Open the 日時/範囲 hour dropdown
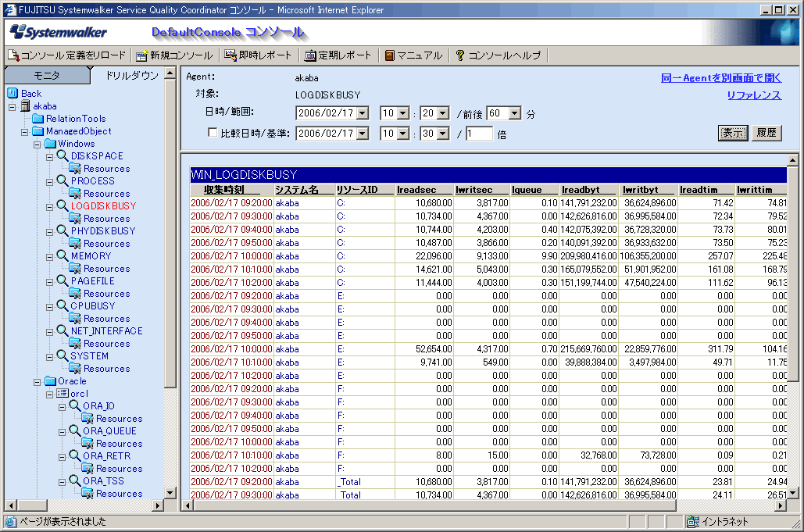The height and width of the screenshot is (532, 804). point(403,113)
